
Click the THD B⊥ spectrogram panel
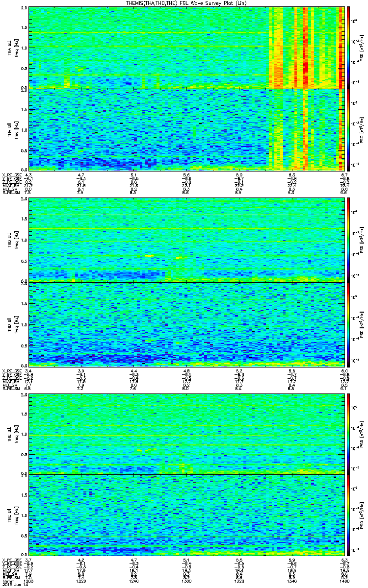(187, 240)
